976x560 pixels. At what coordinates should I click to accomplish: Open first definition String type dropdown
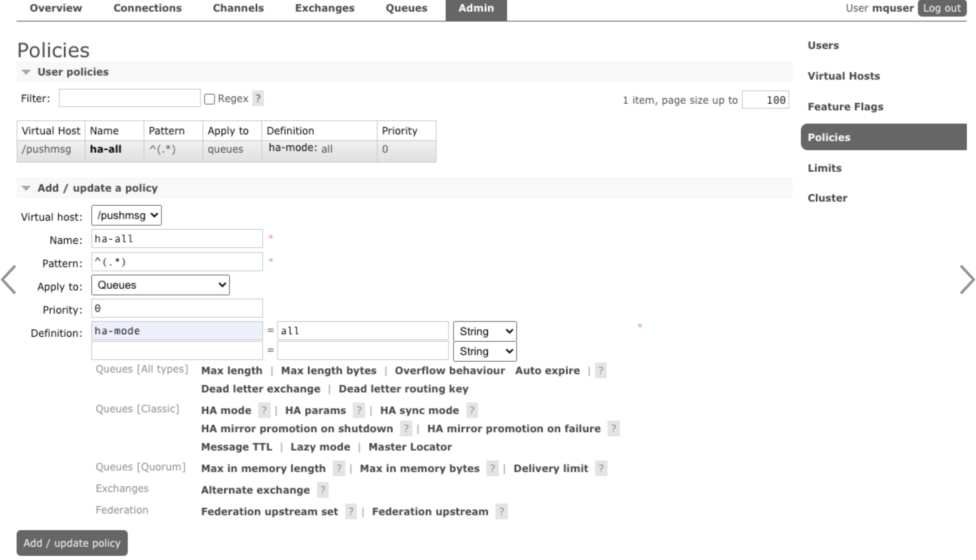[x=485, y=331]
